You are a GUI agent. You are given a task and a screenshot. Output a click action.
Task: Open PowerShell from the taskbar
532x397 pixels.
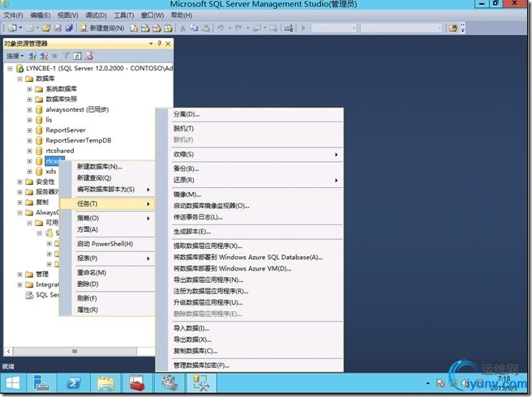click(74, 383)
